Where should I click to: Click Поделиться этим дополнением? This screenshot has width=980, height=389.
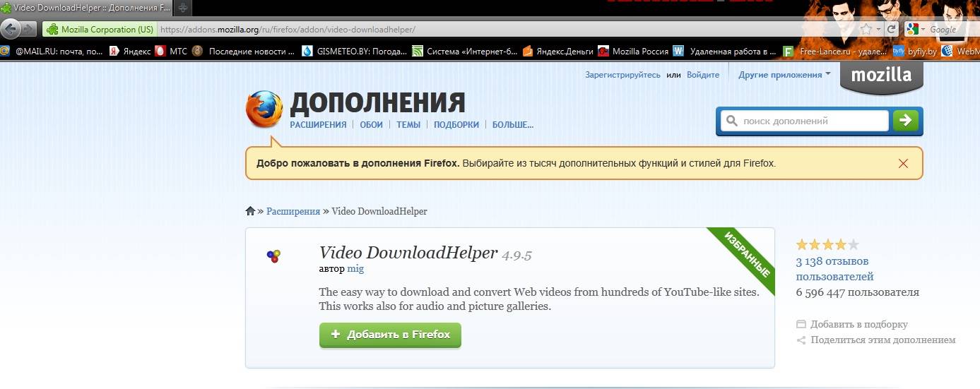(876, 340)
